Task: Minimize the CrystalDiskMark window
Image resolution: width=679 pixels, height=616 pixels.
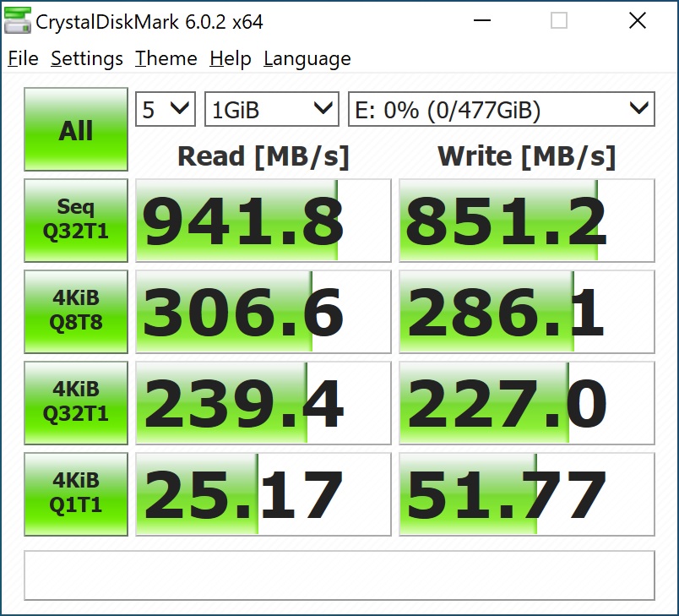Action: coord(482,20)
